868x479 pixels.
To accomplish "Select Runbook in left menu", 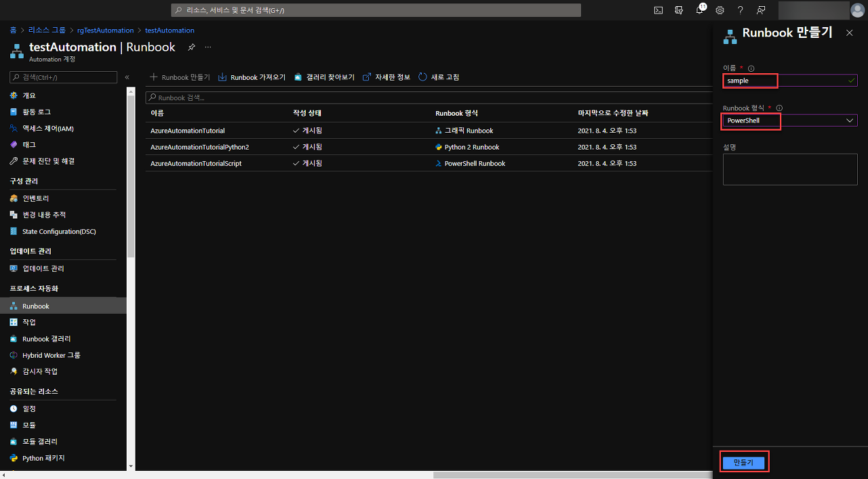I will 63,306.
